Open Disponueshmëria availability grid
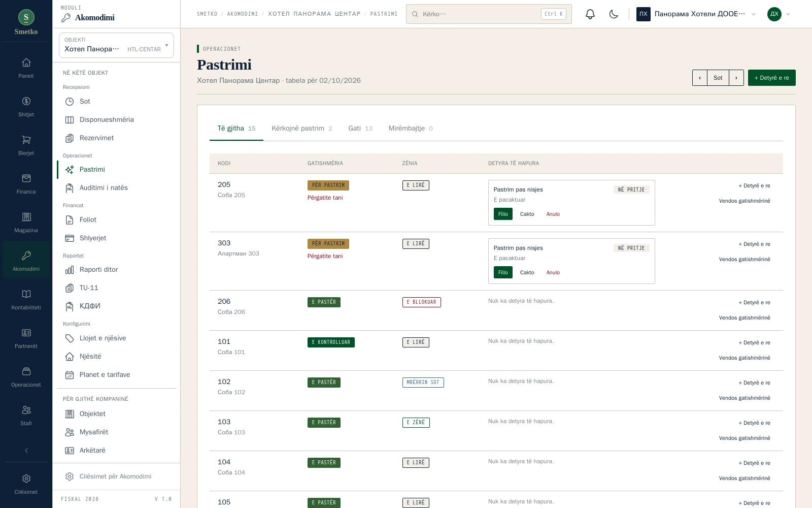The height and width of the screenshot is (508, 812). point(117,120)
